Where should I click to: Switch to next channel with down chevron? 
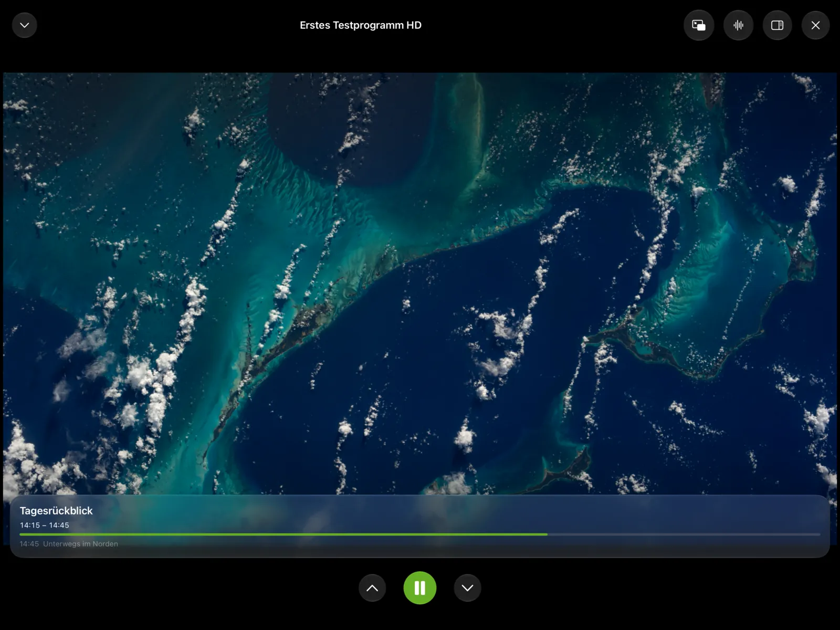click(x=467, y=588)
